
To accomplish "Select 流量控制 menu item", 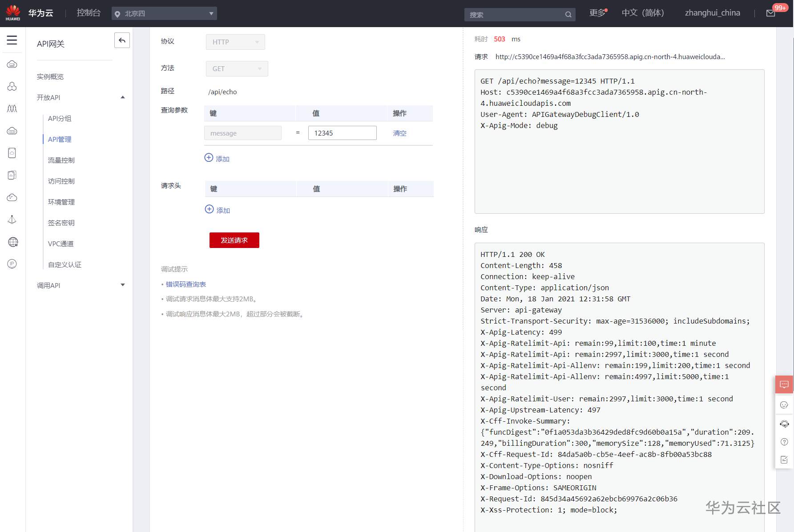I will (61, 160).
